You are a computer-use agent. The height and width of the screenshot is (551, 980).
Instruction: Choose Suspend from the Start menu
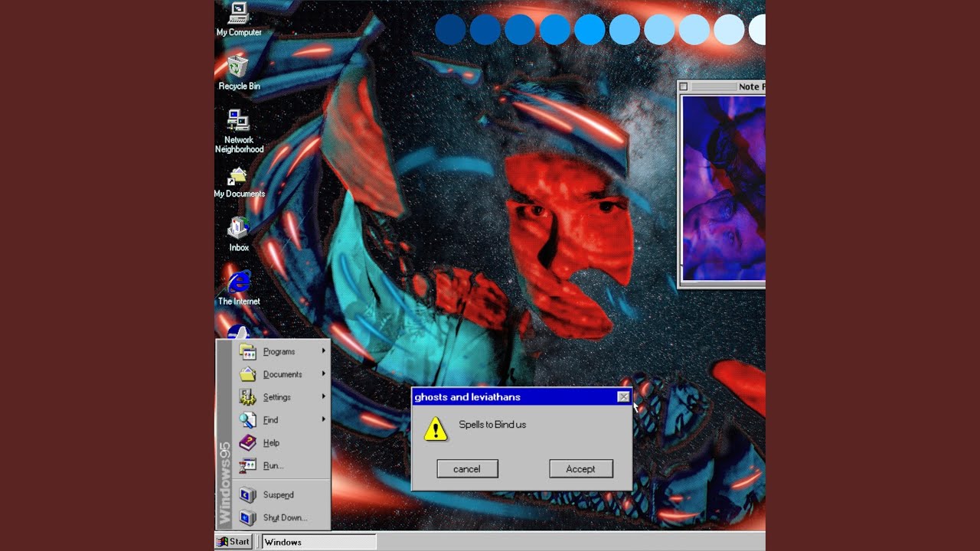tap(281, 494)
